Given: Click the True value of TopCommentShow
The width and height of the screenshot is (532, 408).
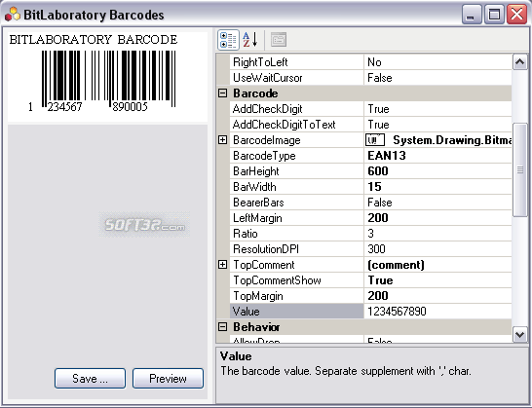Looking at the screenshot, I should pos(380,280).
